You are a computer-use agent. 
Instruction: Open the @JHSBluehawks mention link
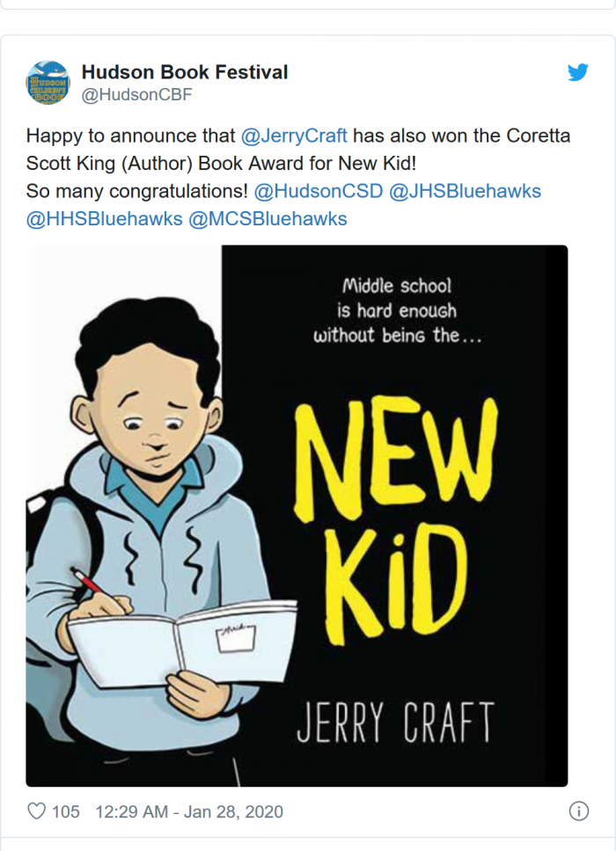coord(464,191)
